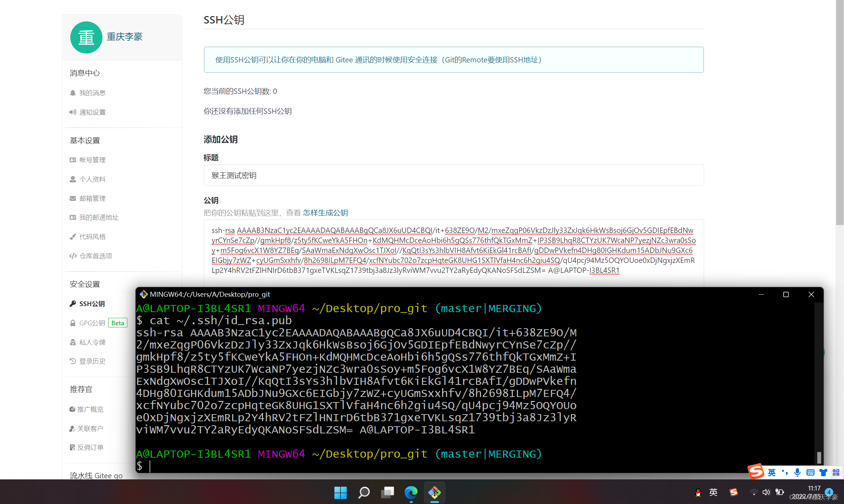
Task: Click the browser page vertical scrollbar
Action: [840, 112]
